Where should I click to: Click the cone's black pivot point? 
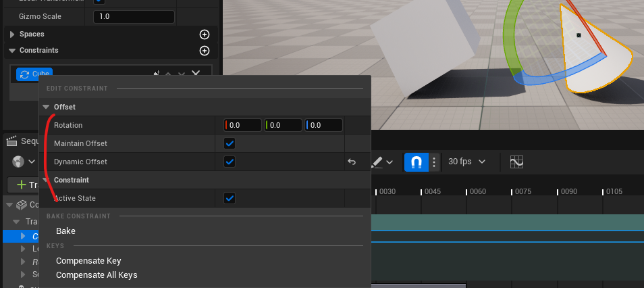pyautogui.click(x=579, y=35)
